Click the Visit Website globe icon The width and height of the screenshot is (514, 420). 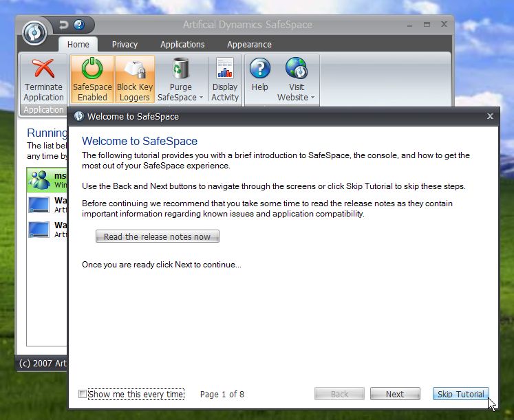(297, 68)
